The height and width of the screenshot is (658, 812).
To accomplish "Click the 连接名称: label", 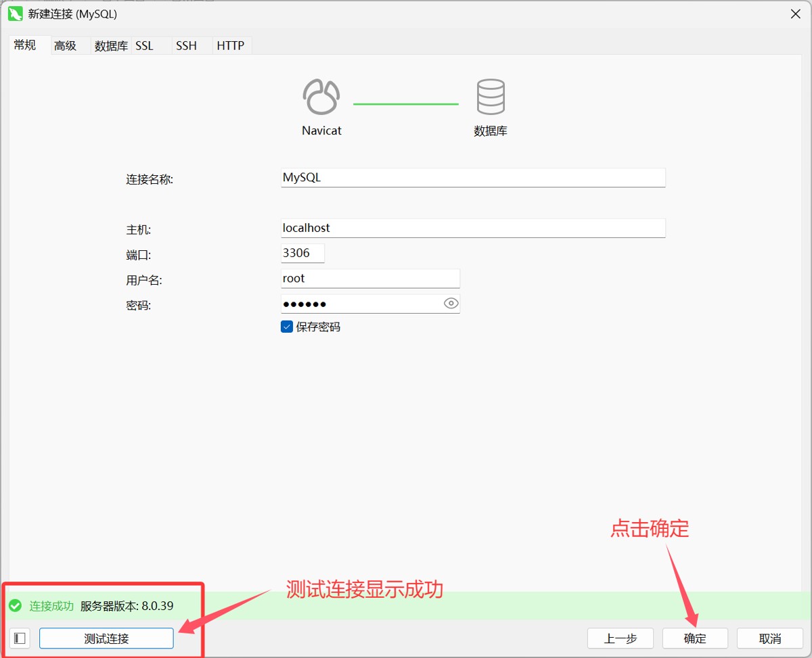I will click(150, 179).
